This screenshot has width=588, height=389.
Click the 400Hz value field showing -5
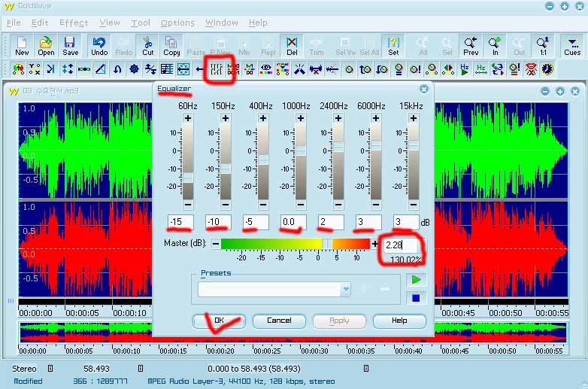pos(256,222)
